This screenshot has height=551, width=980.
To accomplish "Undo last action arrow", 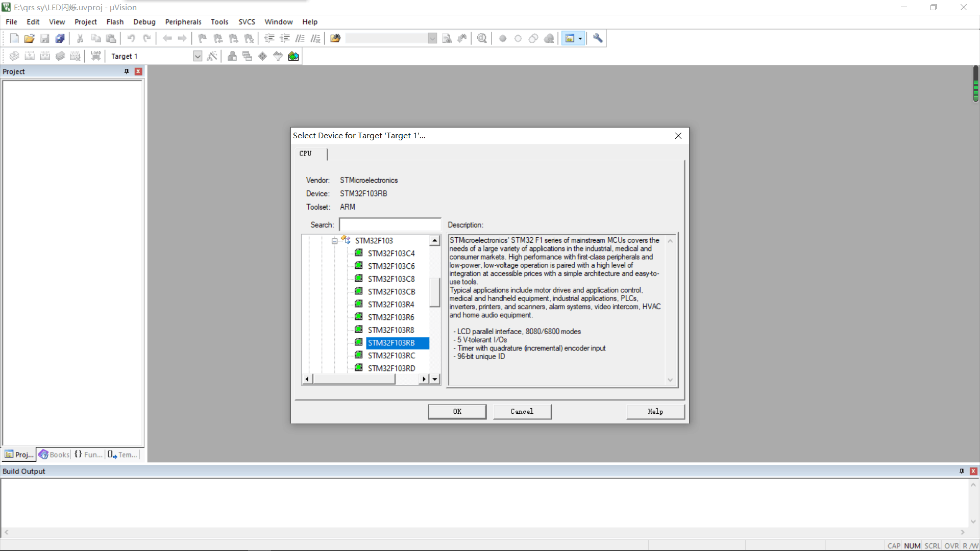I will (131, 38).
